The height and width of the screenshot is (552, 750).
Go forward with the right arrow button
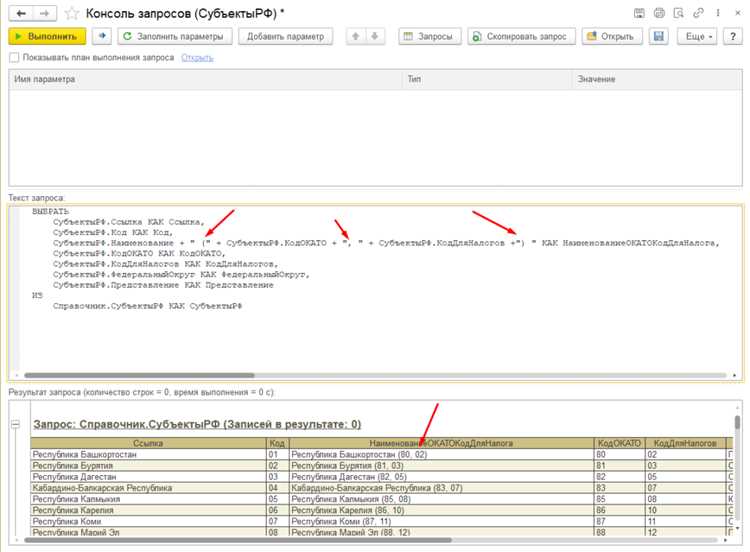(45, 13)
